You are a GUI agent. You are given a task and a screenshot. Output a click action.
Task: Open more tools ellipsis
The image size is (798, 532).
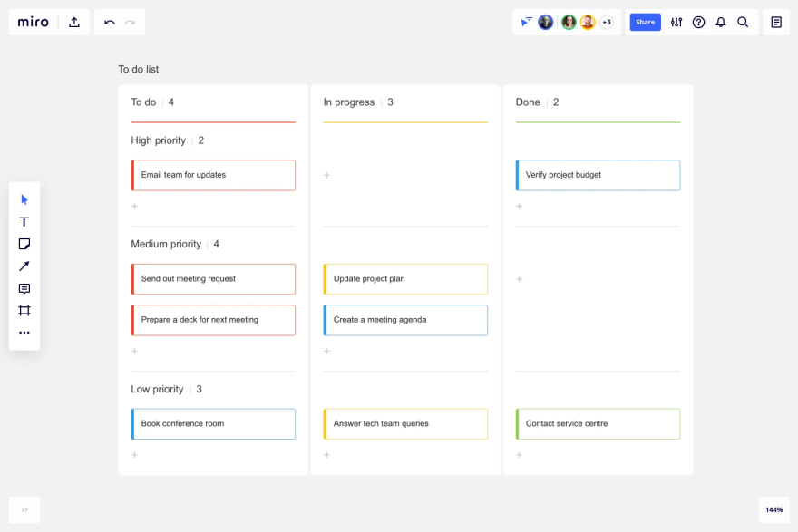pyautogui.click(x=24, y=333)
